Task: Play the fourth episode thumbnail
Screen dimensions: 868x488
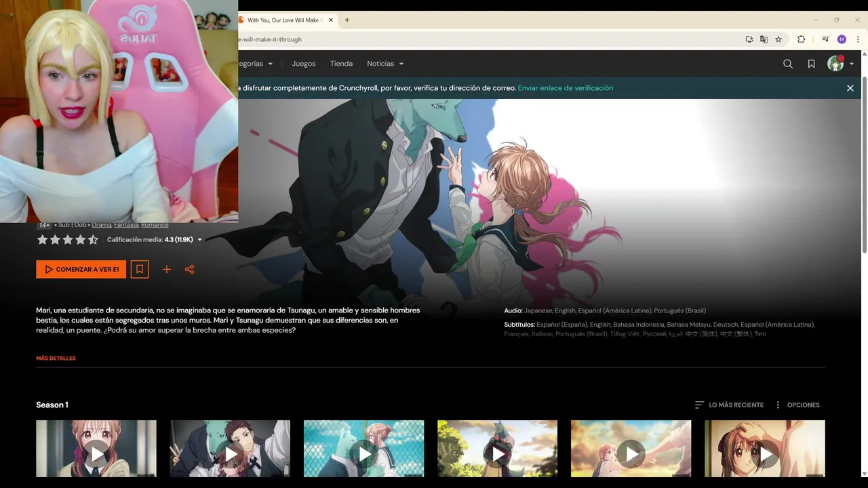Action: coord(497,449)
